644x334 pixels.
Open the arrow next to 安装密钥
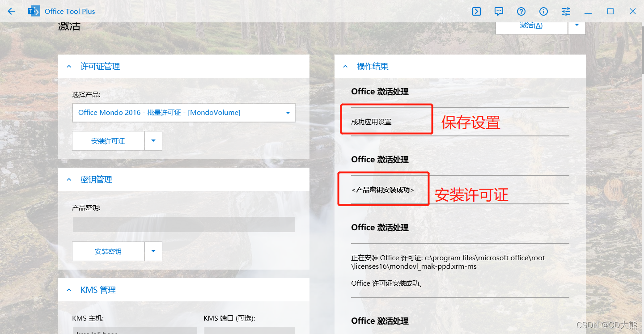point(153,251)
